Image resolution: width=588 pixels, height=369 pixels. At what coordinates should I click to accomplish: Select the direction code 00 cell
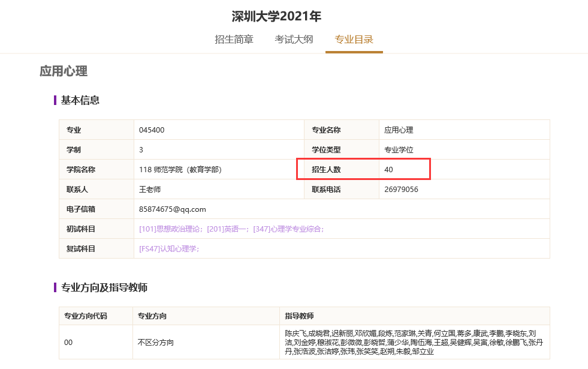(x=96, y=343)
